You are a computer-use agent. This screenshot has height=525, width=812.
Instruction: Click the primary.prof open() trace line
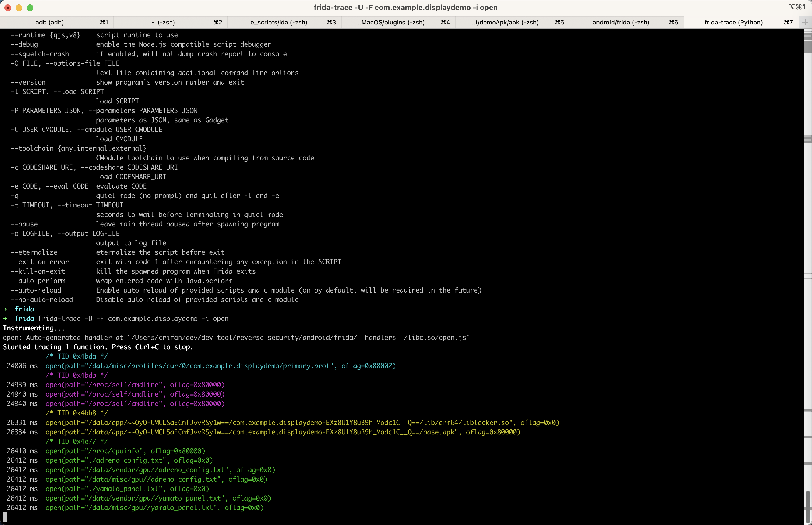coord(201,366)
